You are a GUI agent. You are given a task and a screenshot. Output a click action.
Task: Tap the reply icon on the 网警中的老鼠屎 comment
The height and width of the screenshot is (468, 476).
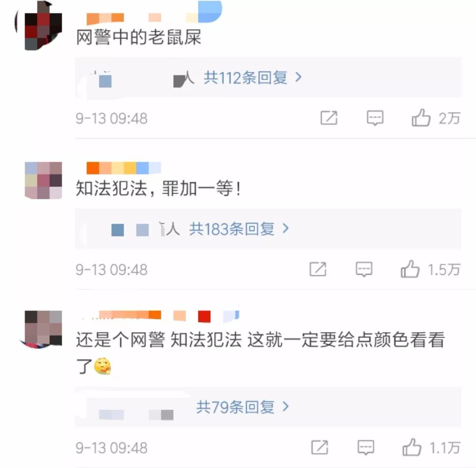[375, 118]
